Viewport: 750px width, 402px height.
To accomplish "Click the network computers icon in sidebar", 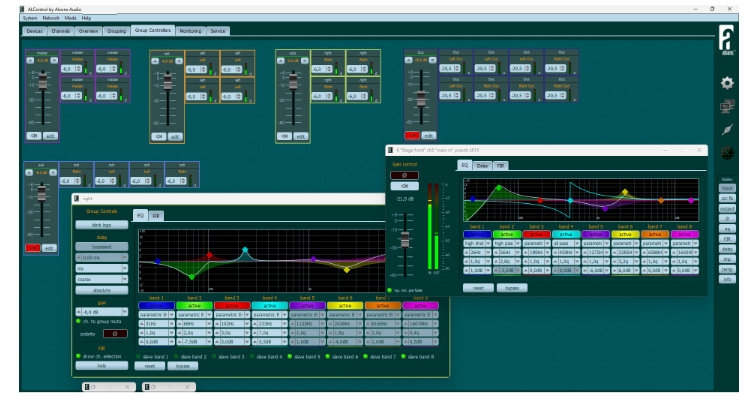I will point(727,106).
